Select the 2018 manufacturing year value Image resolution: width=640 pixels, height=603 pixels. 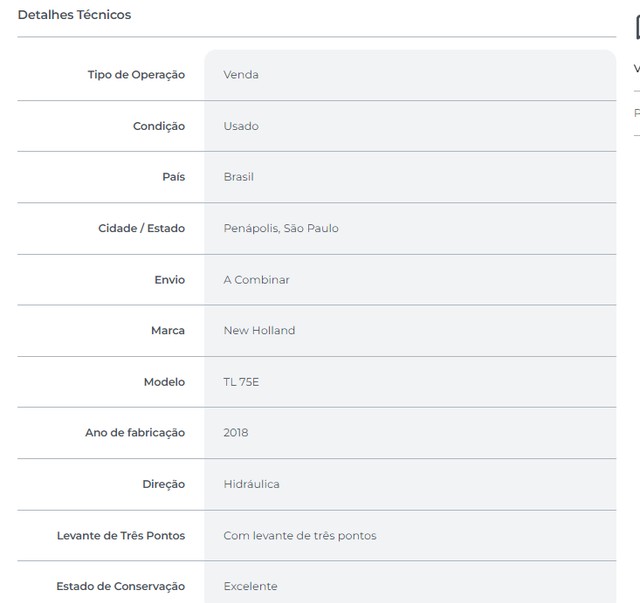pyautogui.click(x=236, y=432)
